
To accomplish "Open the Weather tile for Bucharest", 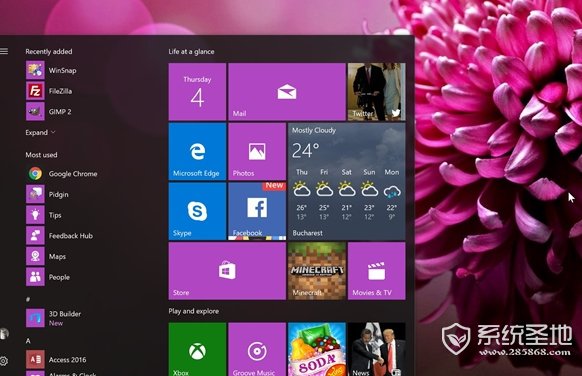I will coord(347,182).
